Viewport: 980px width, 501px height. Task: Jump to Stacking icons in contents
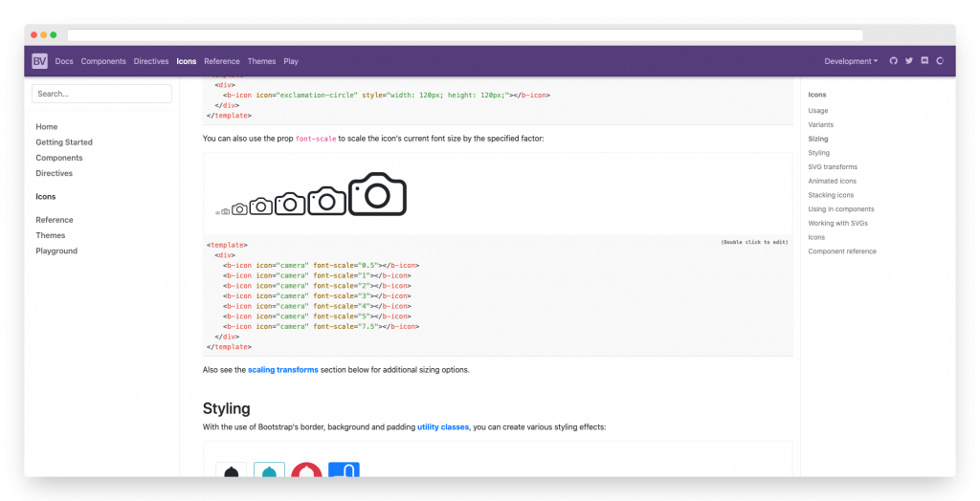coord(831,195)
